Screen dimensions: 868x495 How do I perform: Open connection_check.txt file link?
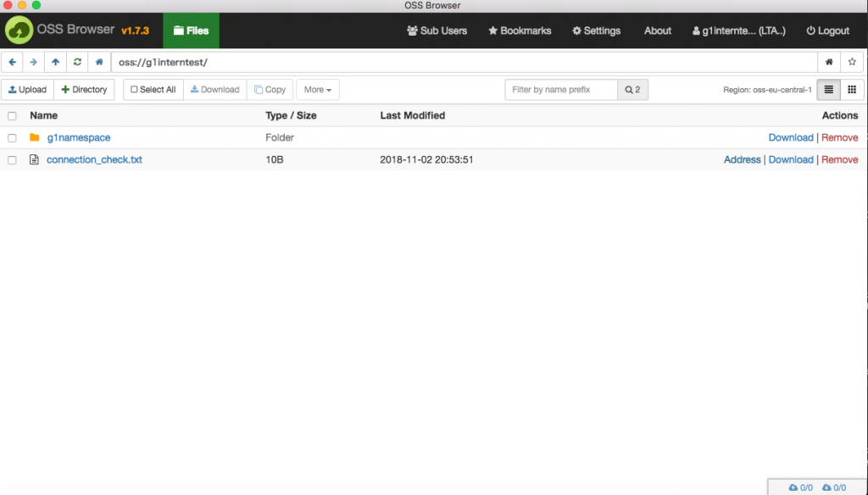(x=94, y=159)
